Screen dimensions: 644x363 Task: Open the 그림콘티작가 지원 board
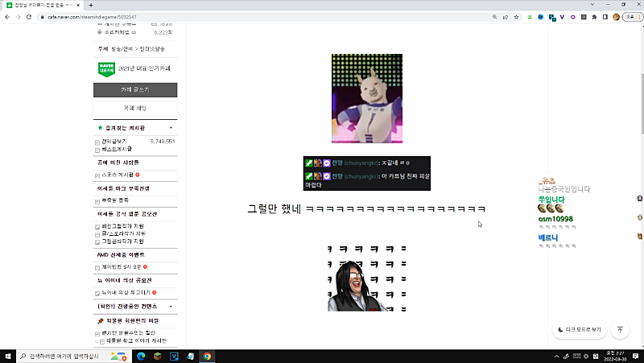pos(122,241)
